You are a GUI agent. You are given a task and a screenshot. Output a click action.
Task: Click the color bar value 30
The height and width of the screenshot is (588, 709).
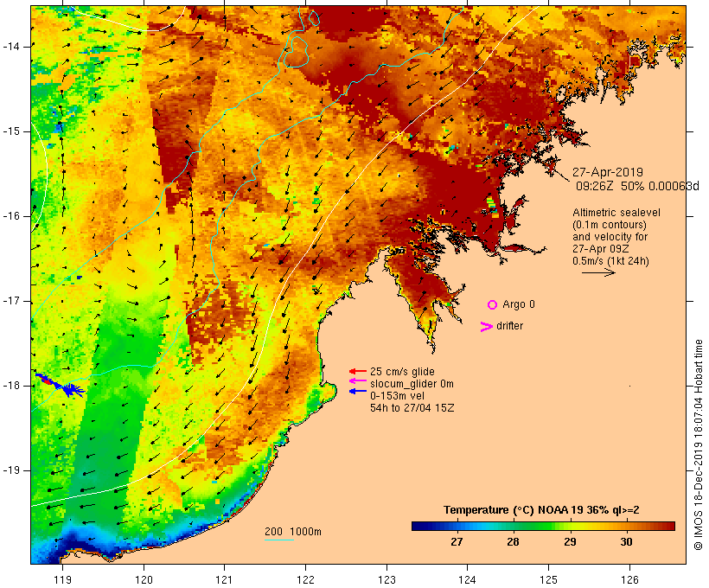626,542
